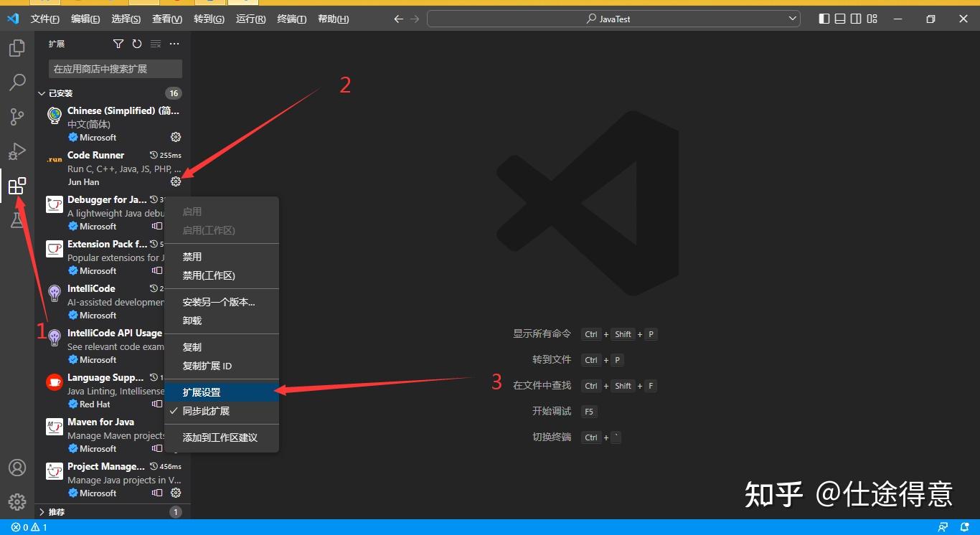
Task: Toggle the checked 同步此扩展 option
Action: pyautogui.click(x=221, y=411)
